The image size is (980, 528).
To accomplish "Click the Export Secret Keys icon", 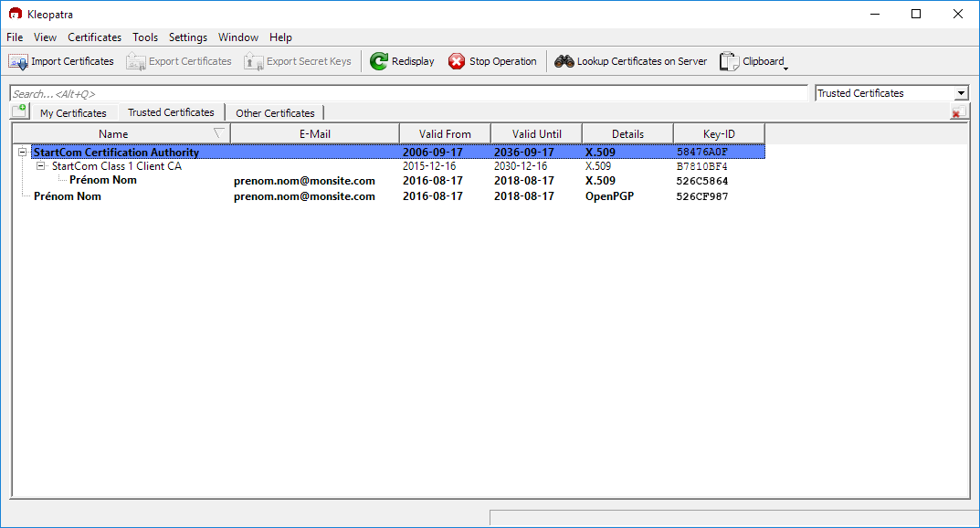I will (253, 61).
